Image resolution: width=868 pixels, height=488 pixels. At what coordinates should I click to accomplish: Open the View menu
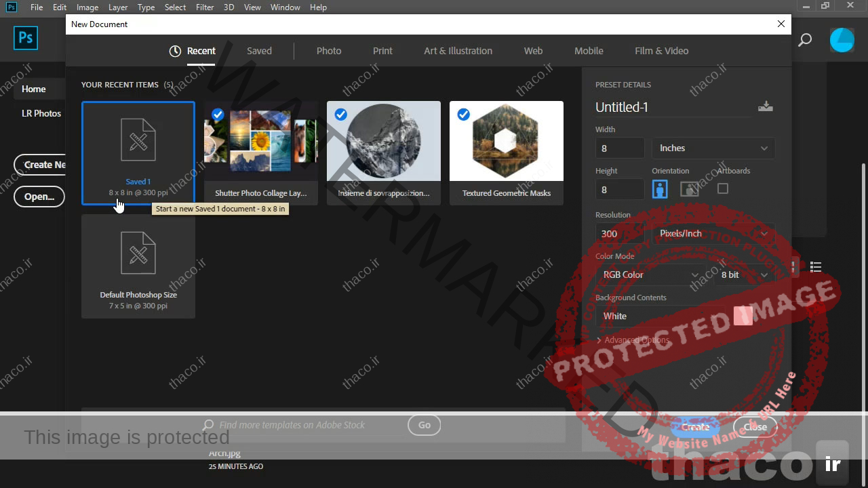tap(252, 7)
